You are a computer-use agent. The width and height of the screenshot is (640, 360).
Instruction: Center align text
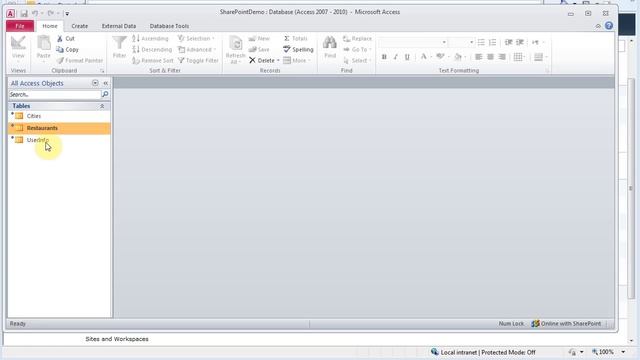tap(490, 57)
